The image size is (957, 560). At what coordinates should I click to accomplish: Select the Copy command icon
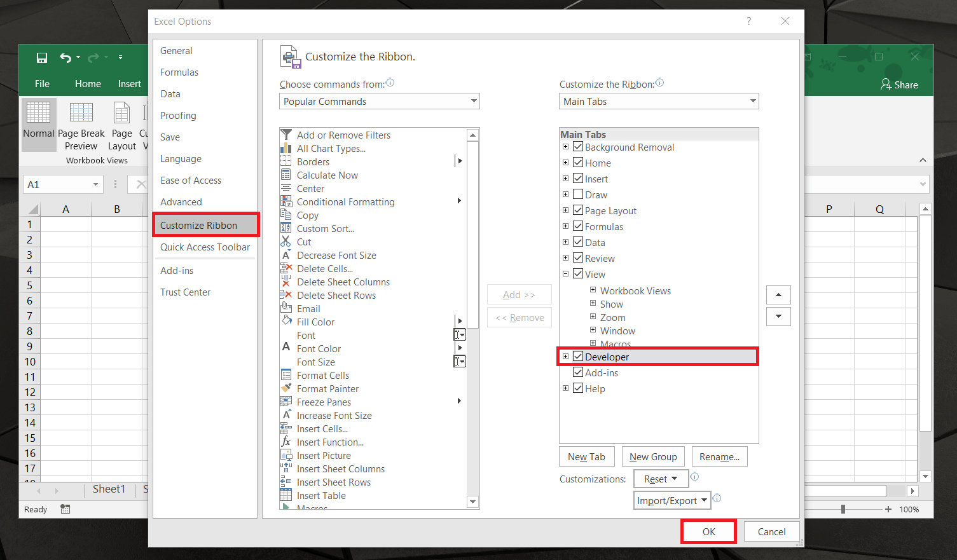(286, 215)
